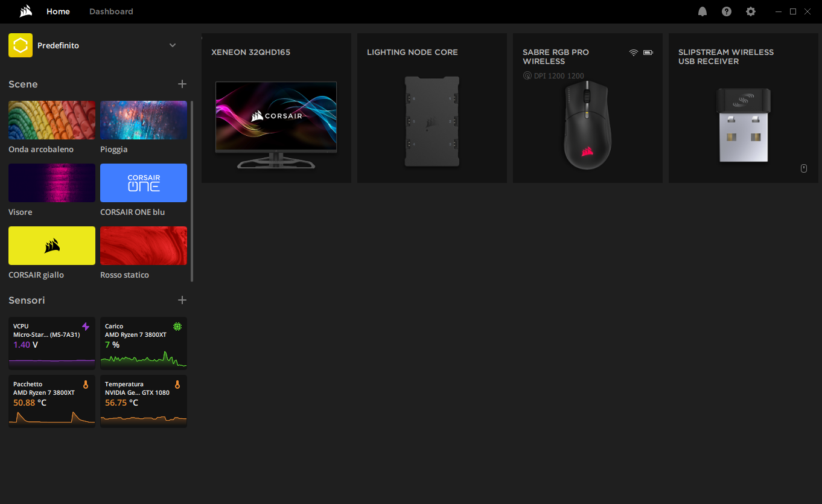Open the SLIPSTREAM WIRELESS USB RECEIVER card
The height and width of the screenshot is (504, 822).
point(744,108)
